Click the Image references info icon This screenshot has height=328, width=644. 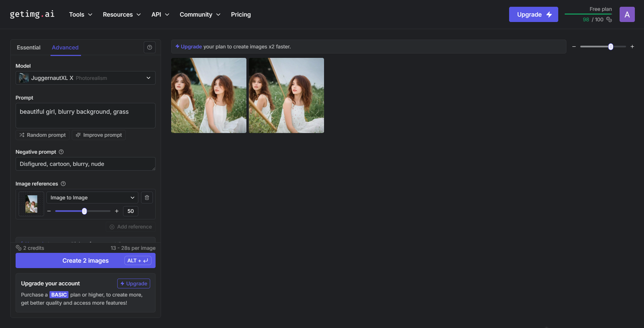63,184
